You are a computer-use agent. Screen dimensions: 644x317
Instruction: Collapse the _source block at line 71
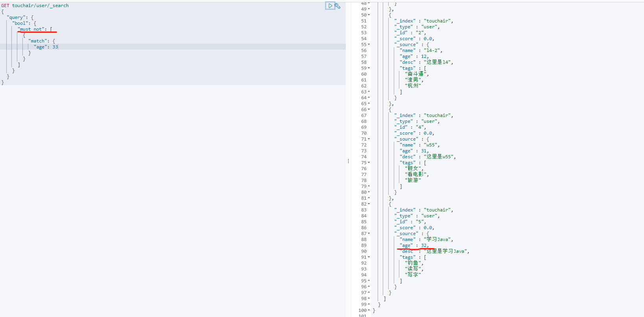[x=369, y=139]
